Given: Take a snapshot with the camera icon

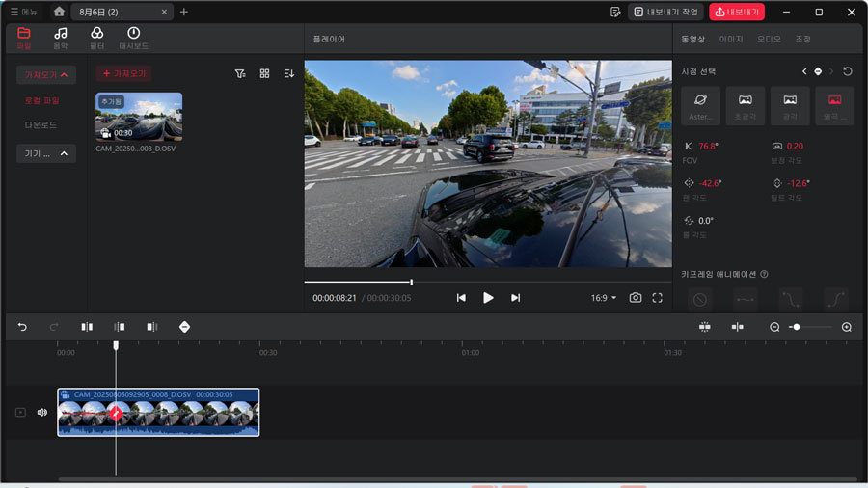Looking at the screenshot, I should click(x=636, y=298).
